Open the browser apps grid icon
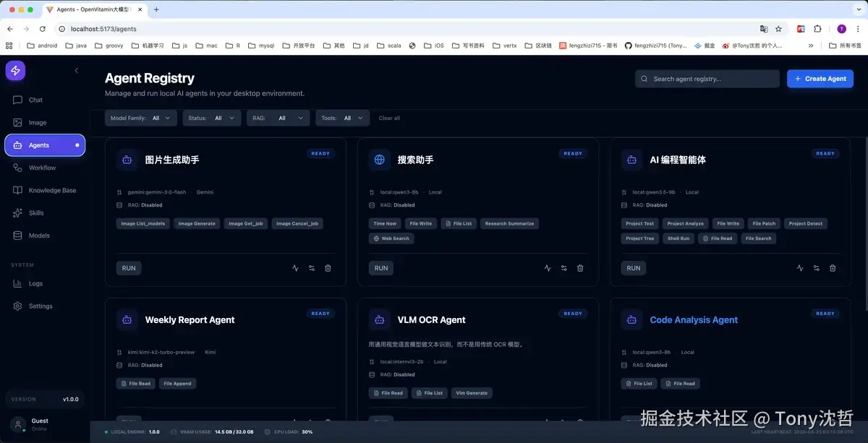868x443 pixels. click(9, 46)
